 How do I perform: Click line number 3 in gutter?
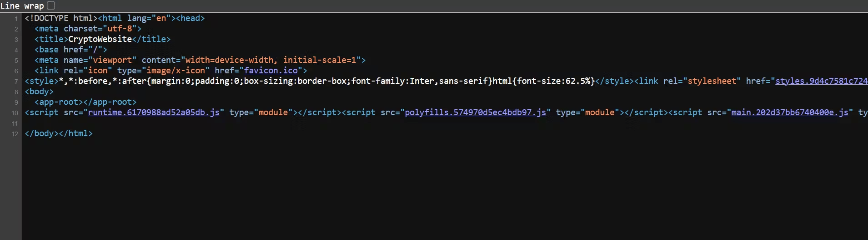tap(16, 40)
